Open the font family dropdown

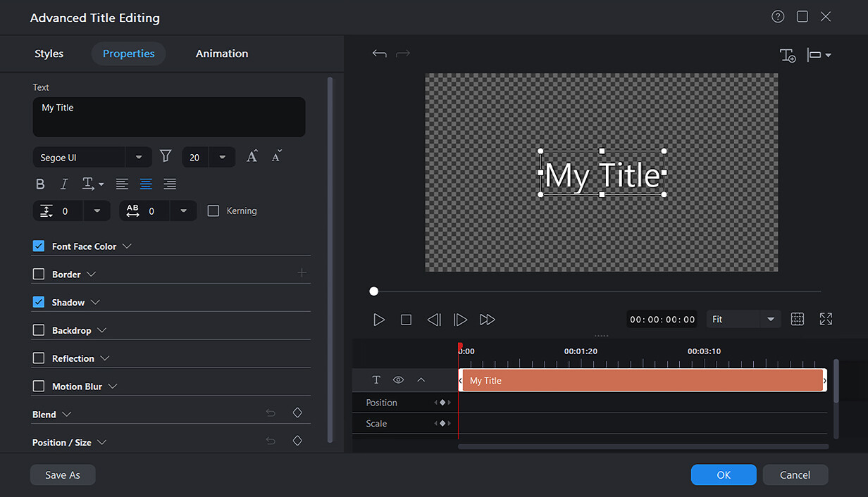[138, 156]
